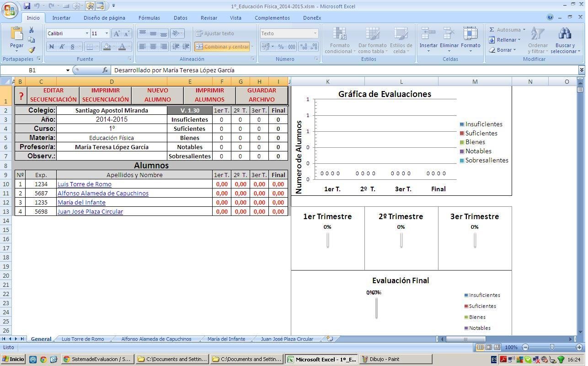Switch to Page Layout view in status bar

click(488, 347)
